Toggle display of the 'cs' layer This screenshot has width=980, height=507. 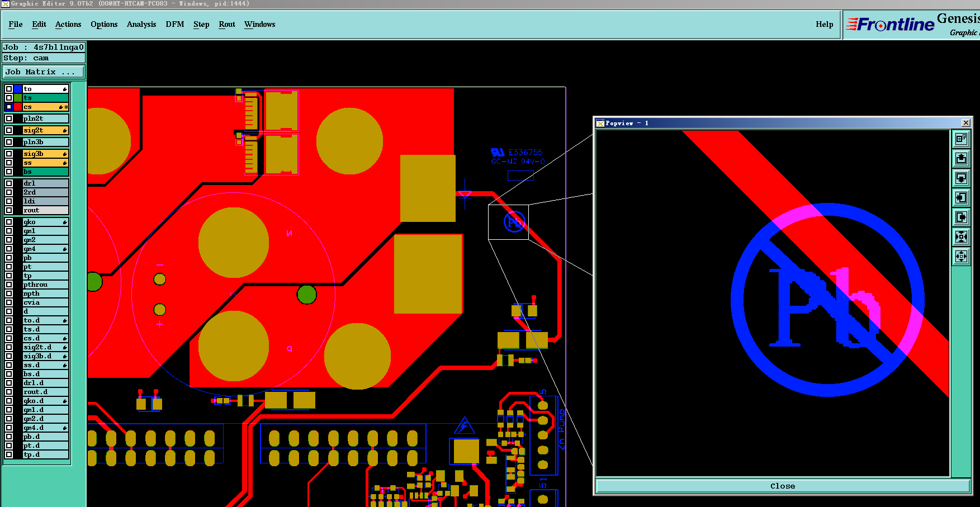click(x=9, y=107)
